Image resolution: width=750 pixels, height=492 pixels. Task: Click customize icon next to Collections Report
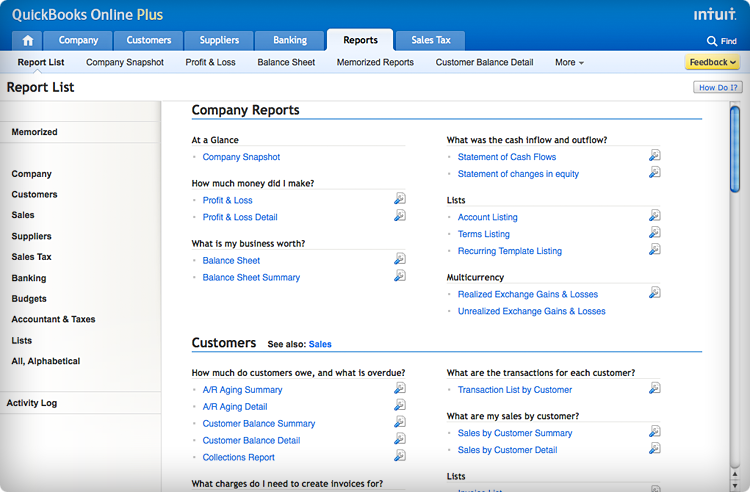[400, 456]
